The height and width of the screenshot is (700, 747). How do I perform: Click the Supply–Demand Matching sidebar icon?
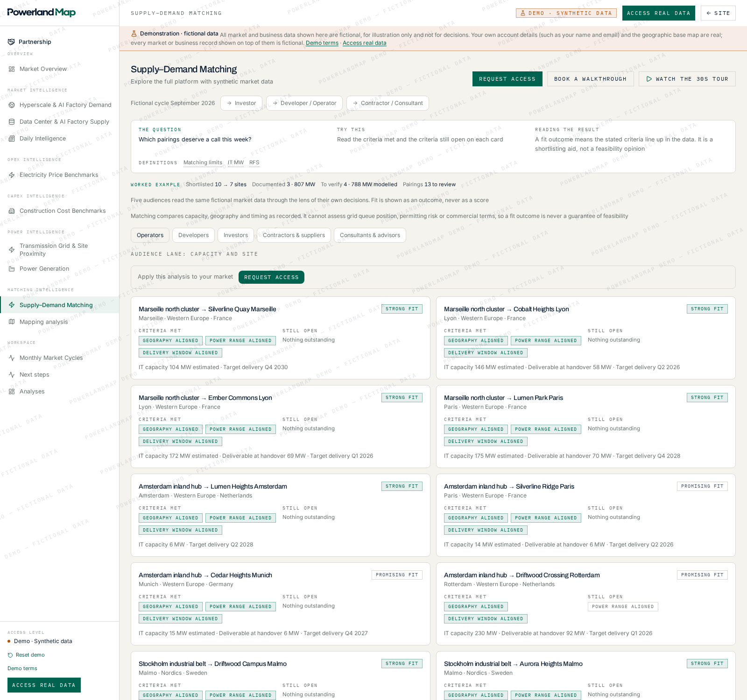pyautogui.click(x=12, y=305)
